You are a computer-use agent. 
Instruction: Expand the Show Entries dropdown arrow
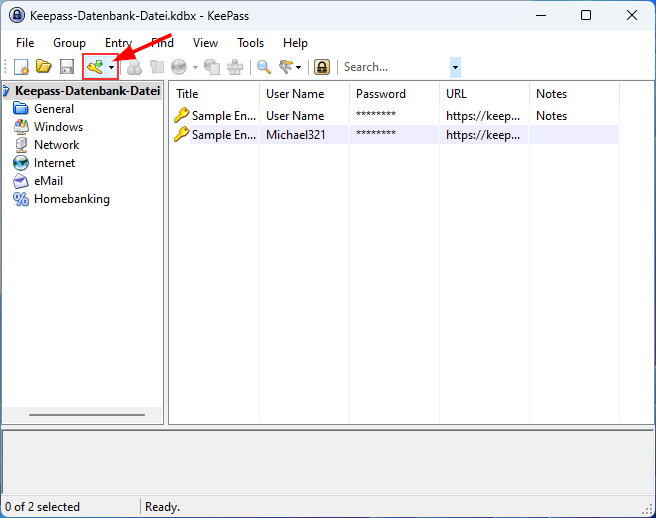(x=299, y=67)
